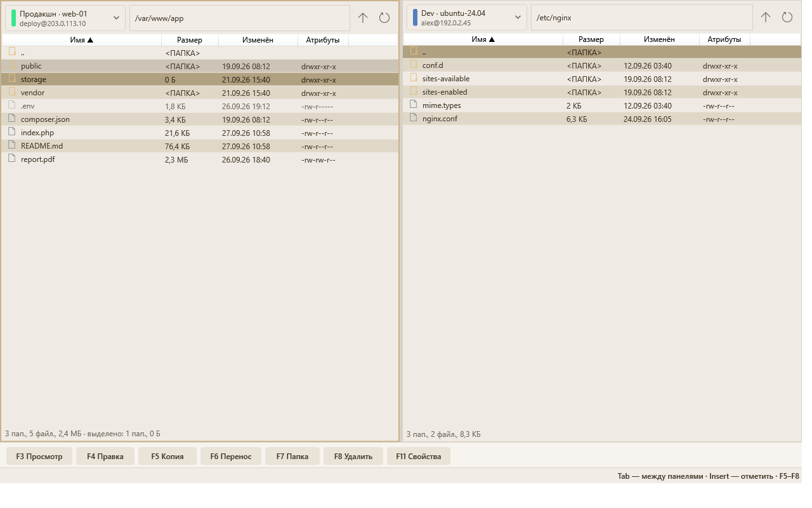Refresh the /var/www/app panel listing
Image resolution: width=812 pixels, height=508 pixels.
[x=384, y=18]
